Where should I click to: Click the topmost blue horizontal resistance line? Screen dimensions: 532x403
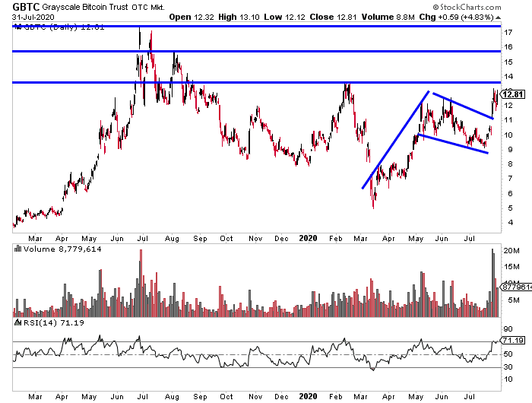257,26
